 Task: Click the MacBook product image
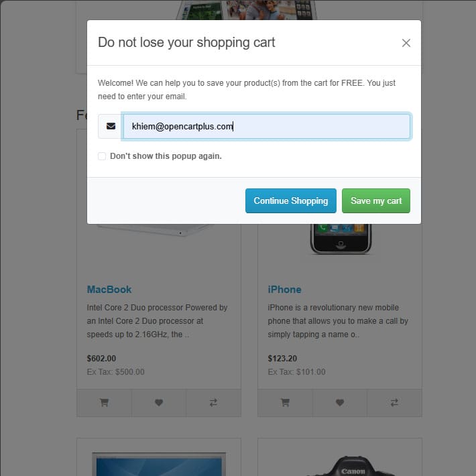(x=155, y=230)
